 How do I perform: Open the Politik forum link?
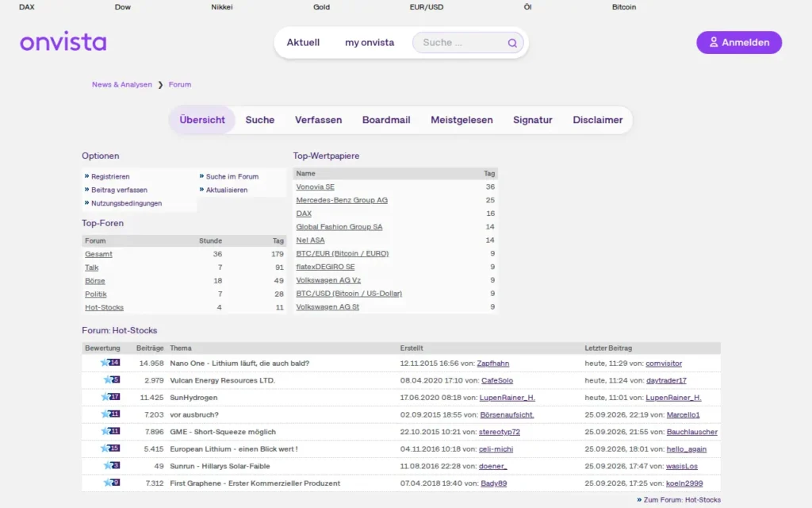(x=96, y=294)
